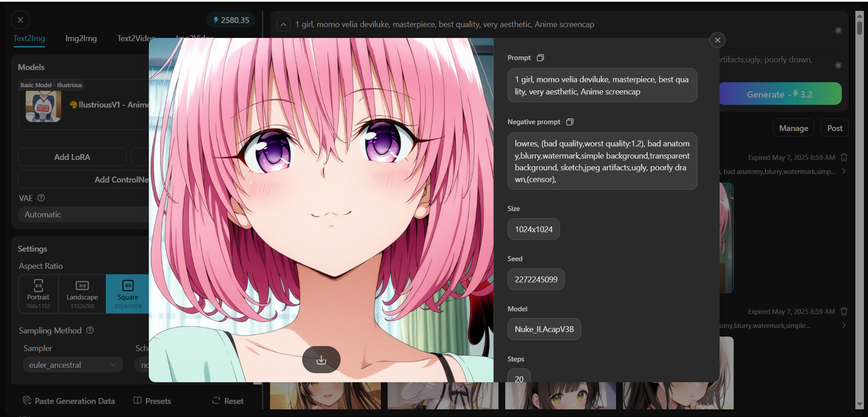Delete the first expired generation entry

[x=844, y=157]
